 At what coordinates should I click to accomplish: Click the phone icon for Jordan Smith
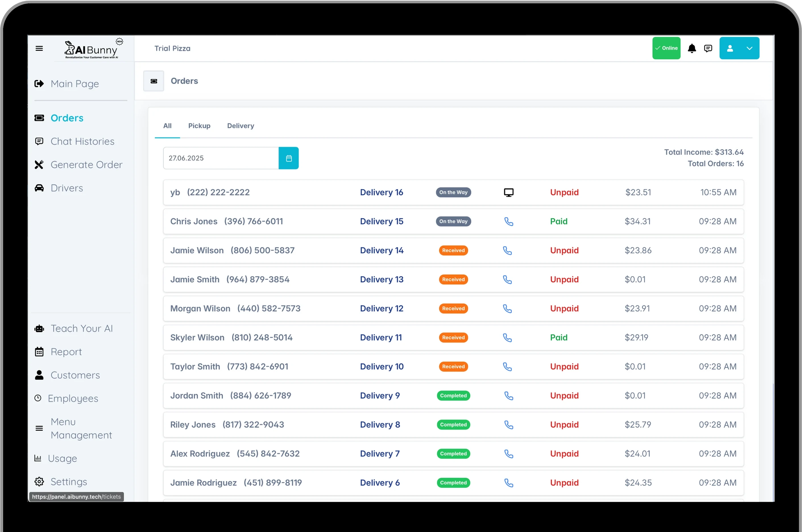click(508, 396)
